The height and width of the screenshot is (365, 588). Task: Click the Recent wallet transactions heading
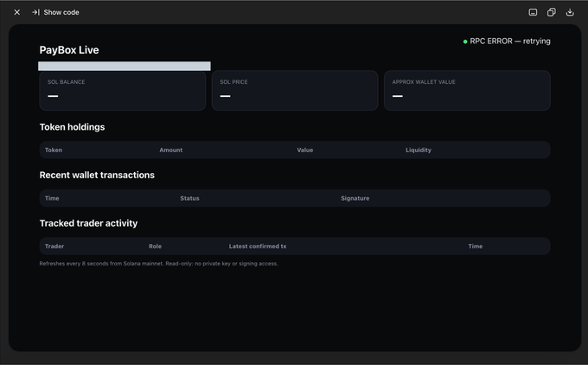coord(97,176)
